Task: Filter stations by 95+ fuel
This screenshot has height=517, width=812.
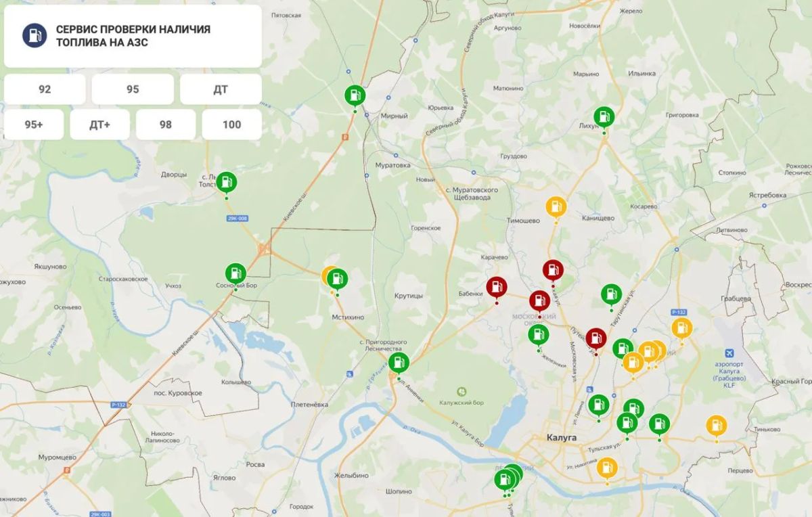Action: [34, 125]
